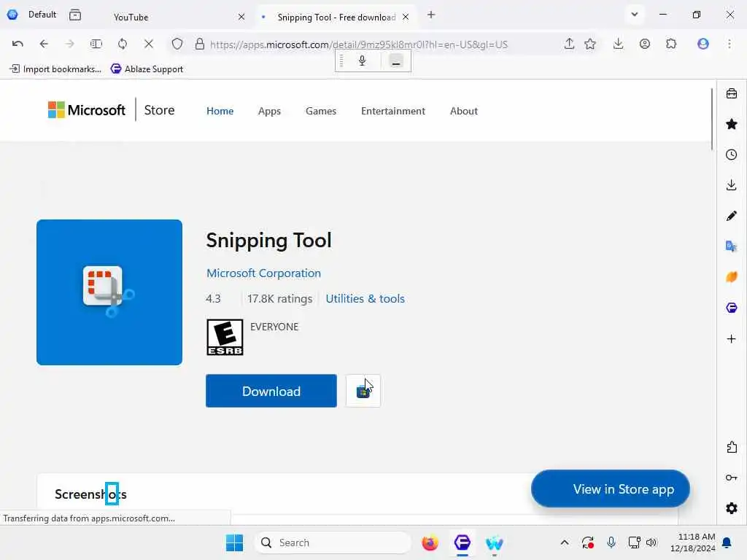Open the blue user profile avatar

pyautogui.click(x=703, y=44)
